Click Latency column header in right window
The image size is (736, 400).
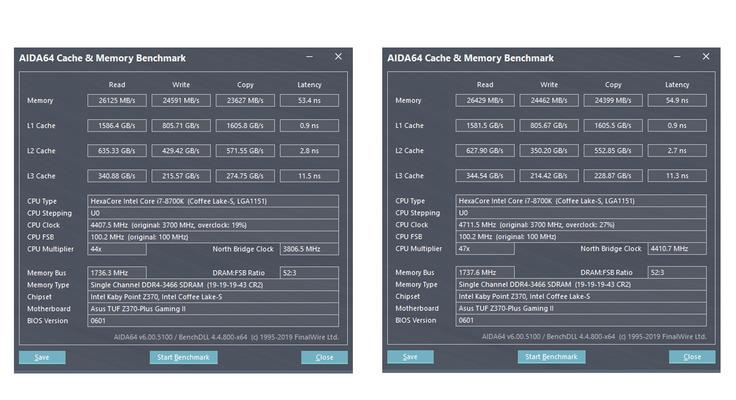click(x=677, y=85)
